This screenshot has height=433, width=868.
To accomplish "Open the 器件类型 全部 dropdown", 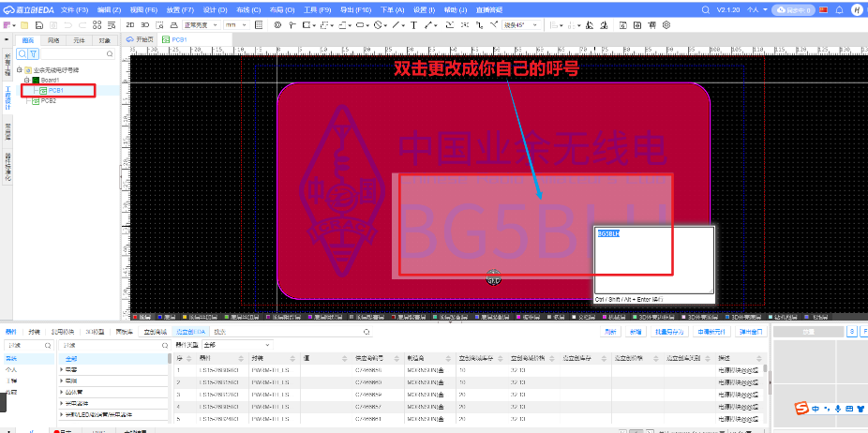I will [x=237, y=344].
